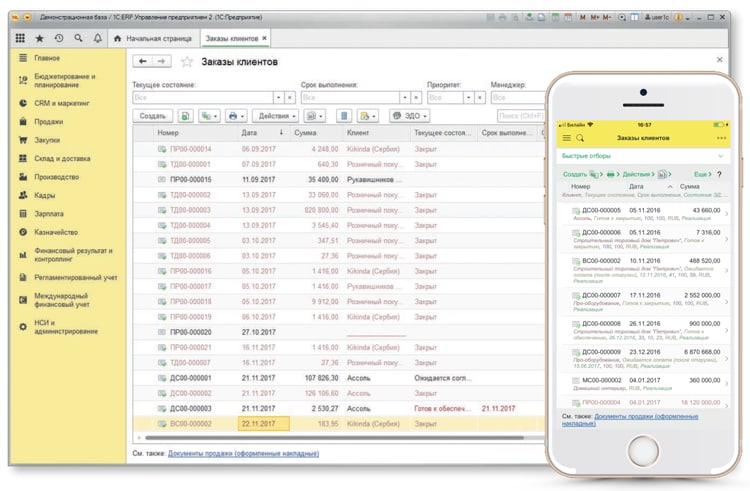Expand the Текущее состояние dropdown

pos(278,98)
